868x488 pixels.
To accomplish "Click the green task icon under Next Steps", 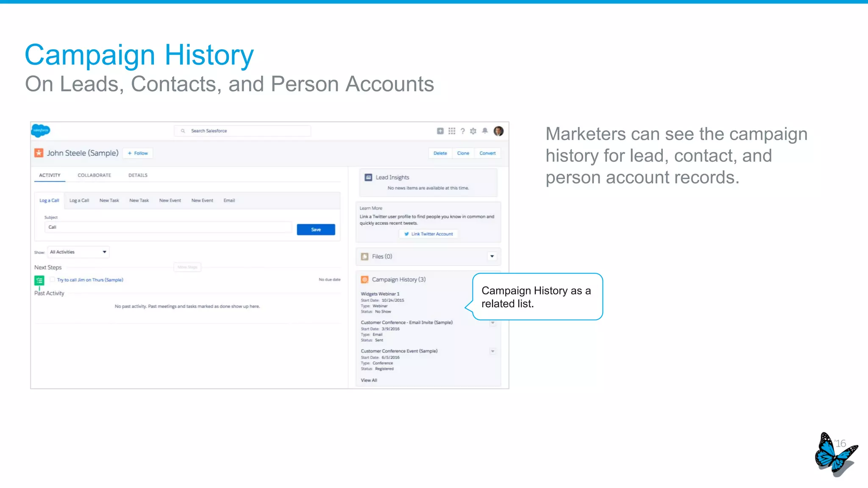I will pyautogui.click(x=39, y=280).
